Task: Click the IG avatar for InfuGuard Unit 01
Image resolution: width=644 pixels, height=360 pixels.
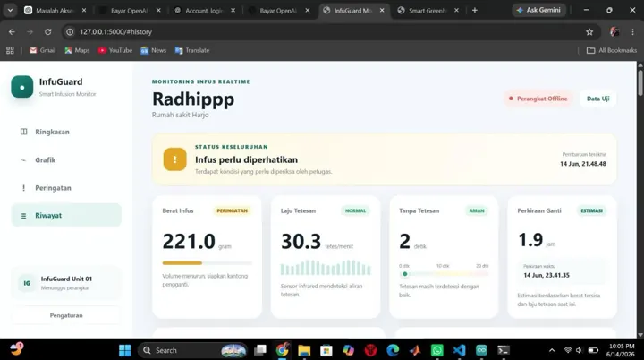Action: 27,283
